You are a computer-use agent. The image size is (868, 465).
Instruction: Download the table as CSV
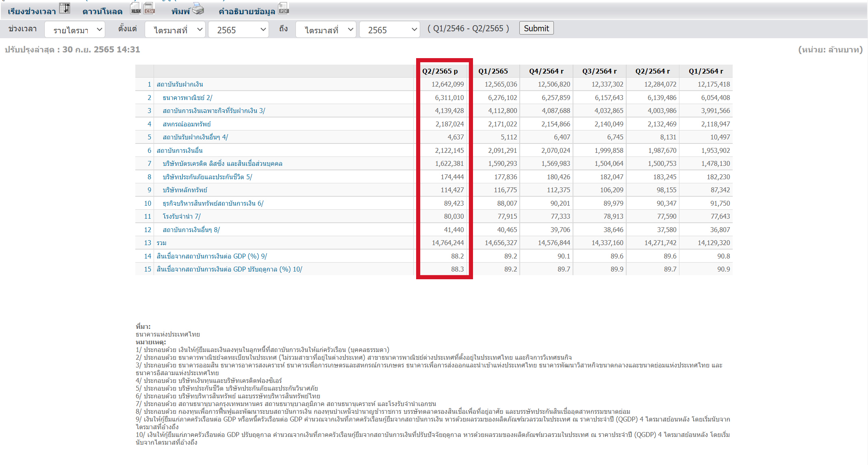(x=149, y=9)
